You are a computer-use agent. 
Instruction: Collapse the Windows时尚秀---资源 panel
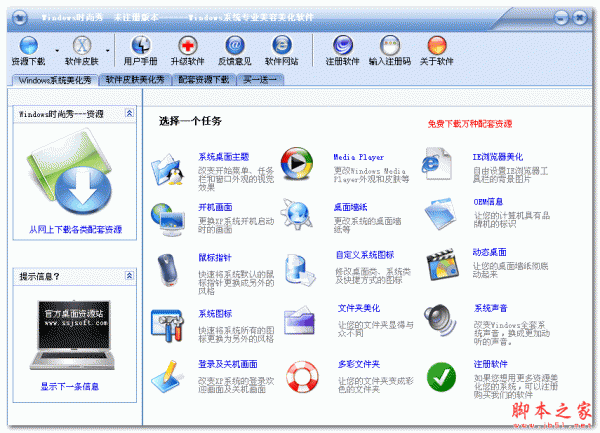(x=129, y=113)
